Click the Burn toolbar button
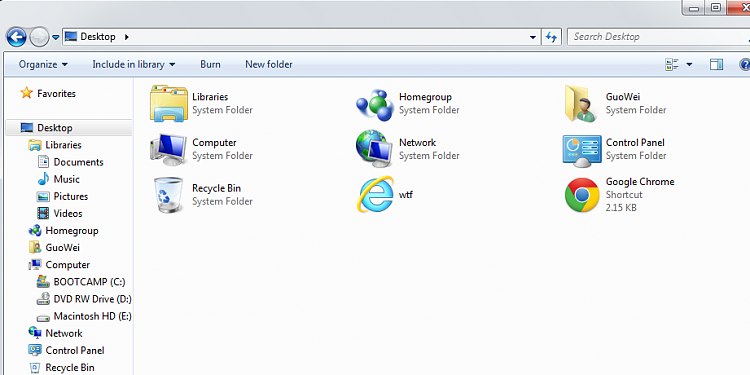Image resolution: width=750 pixels, height=375 pixels. 210,64
